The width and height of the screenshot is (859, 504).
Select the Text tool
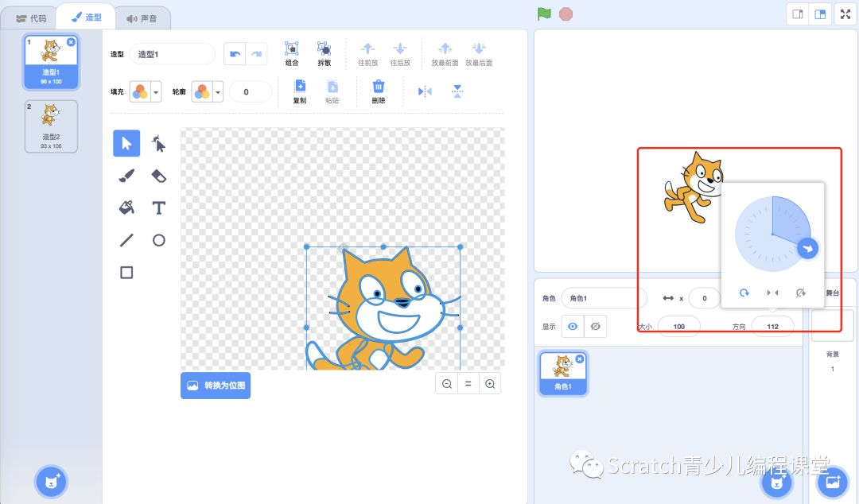(158, 207)
